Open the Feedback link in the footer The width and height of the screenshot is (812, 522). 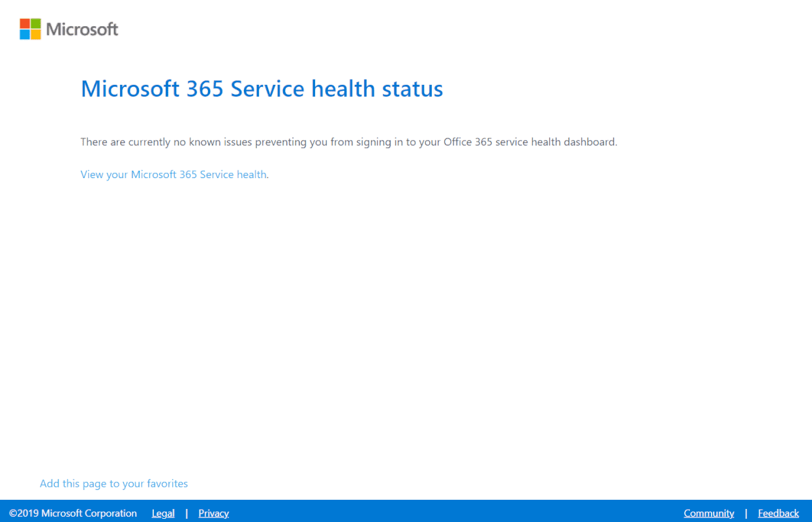[x=778, y=513]
